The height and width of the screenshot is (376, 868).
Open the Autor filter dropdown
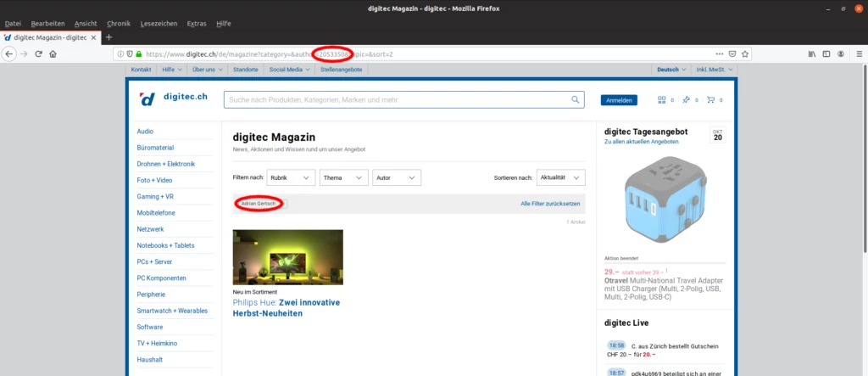pyautogui.click(x=397, y=177)
